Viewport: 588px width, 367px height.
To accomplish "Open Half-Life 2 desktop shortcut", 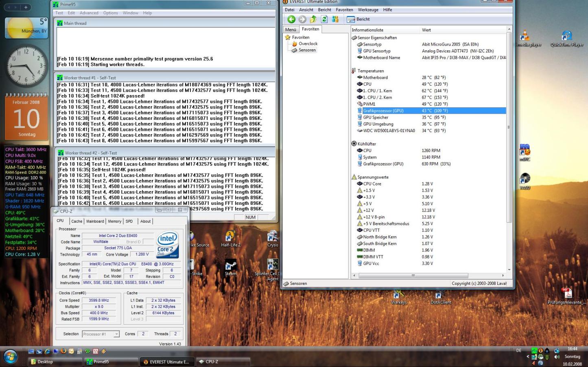I will (230, 239).
